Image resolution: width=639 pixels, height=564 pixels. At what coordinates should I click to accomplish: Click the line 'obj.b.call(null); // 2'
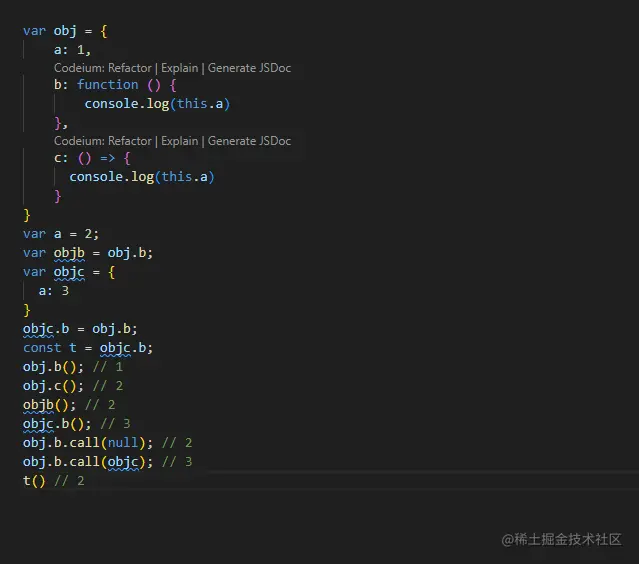click(108, 443)
